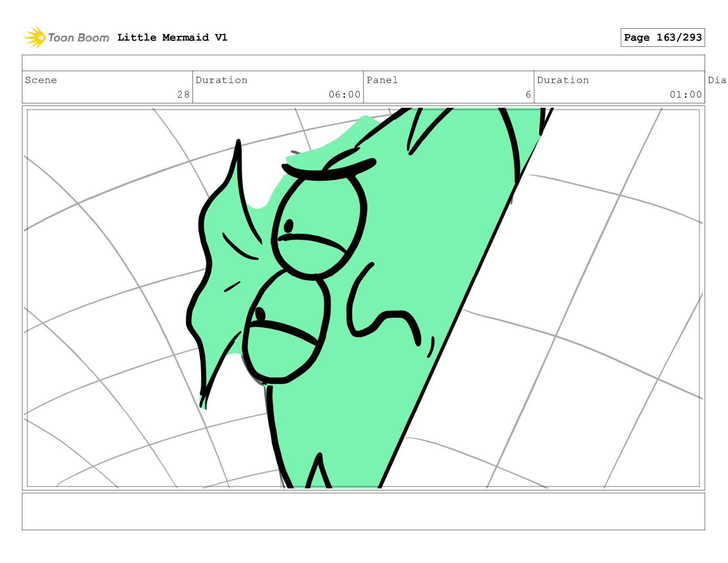The width and height of the screenshot is (728, 563).
Task: Select the scene number 28
Action: [184, 94]
